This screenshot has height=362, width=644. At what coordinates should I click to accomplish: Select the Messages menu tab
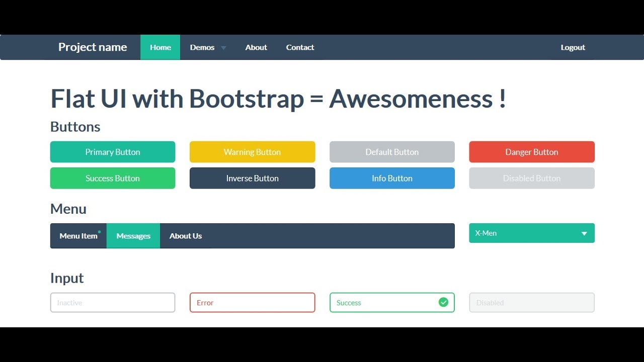[x=133, y=236]
